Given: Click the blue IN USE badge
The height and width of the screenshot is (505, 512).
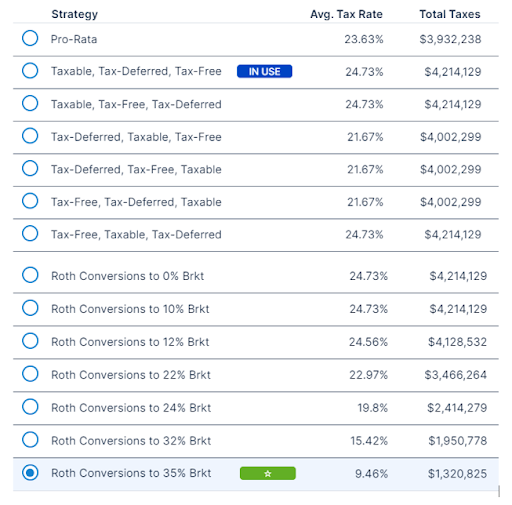Looking at the screenshot, I should tap(265, 71).
